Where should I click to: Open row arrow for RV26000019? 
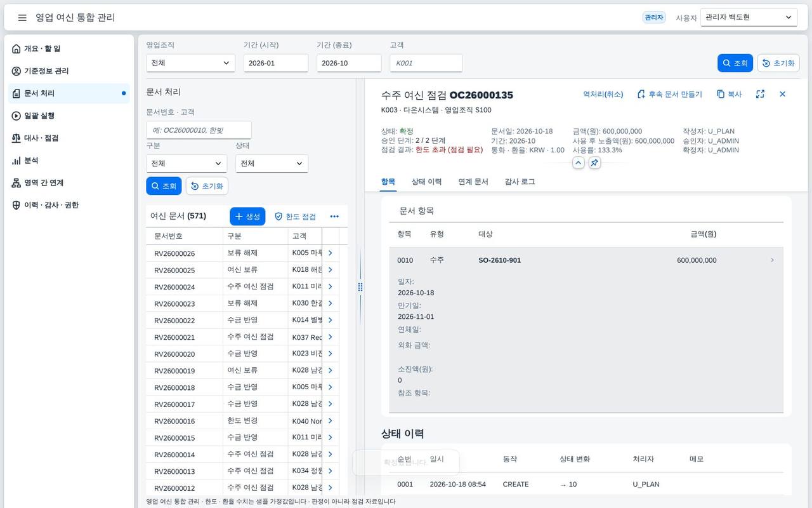330,370
